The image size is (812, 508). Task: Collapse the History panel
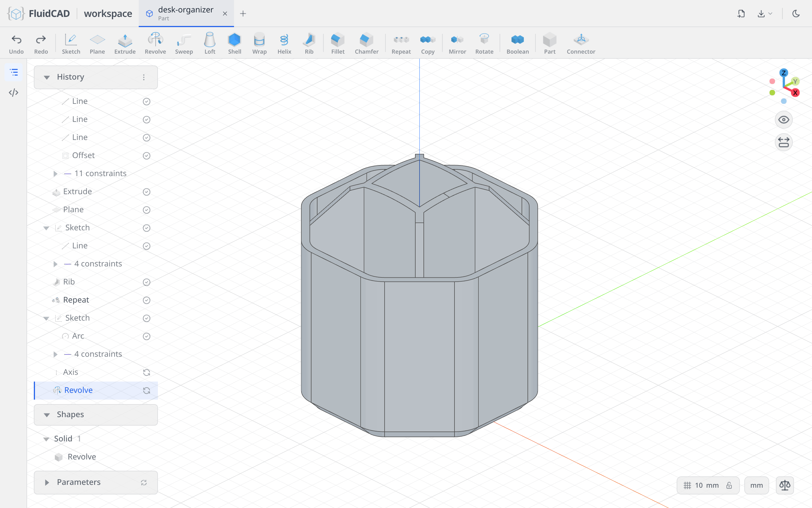[x=47, y=77]
